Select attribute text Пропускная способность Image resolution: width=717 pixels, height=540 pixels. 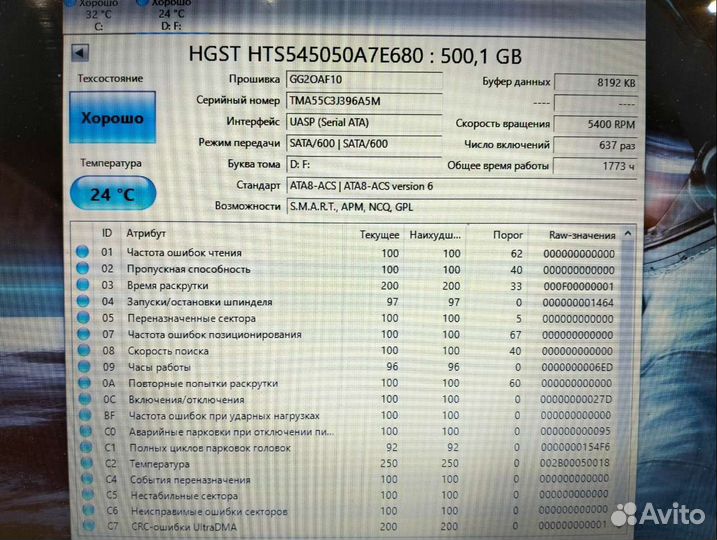189,269
